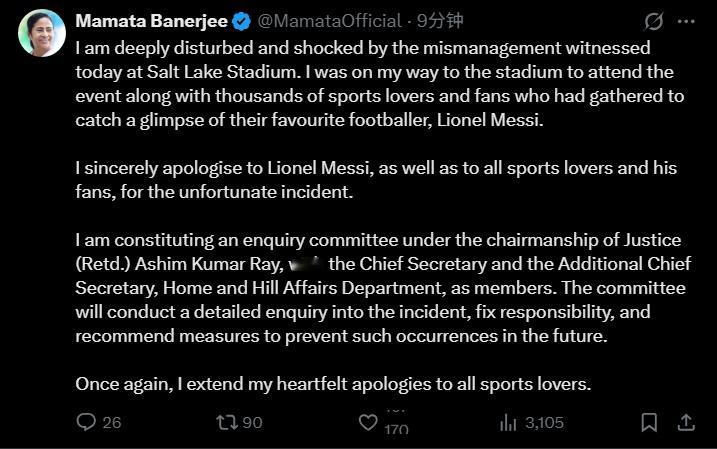Click the paragraph mentioning Salt Lake Stadium
The width and height of the screenshot is (717, 449).
coord(378,84)
